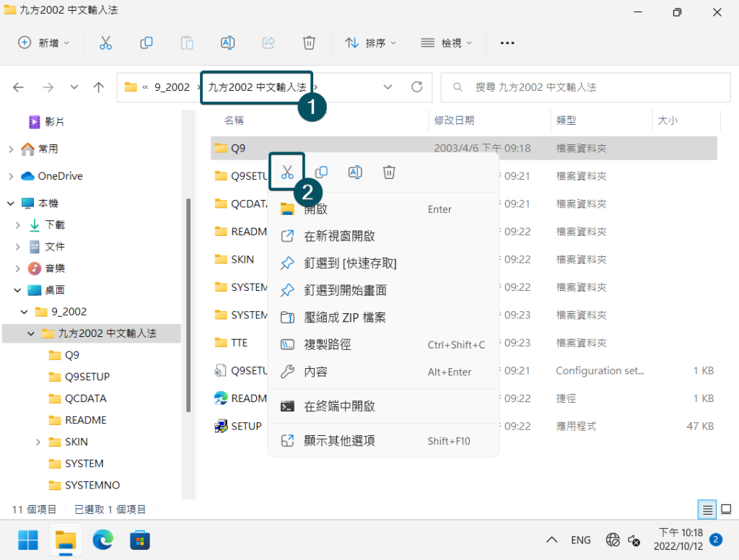Viewport: 739px width, 560px height.
Task: Refresh the current folder view
Action: point(416,87)
